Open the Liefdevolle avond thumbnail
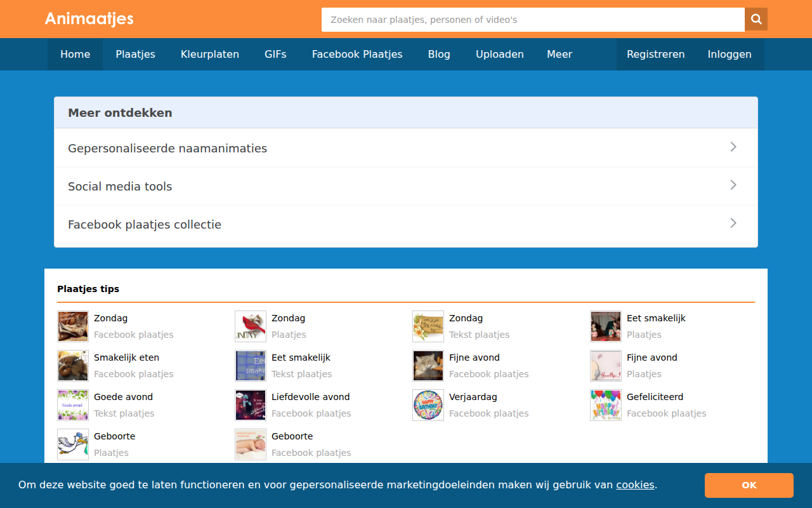Viewport: 812px width, 508px height. click(251, 405)
